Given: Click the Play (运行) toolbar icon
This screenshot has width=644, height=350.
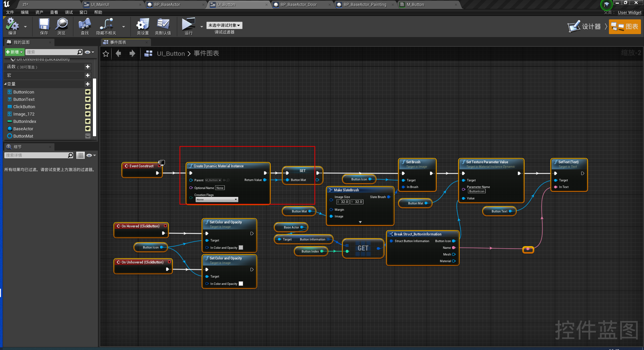Looking at the screenshot, I should coord(188,24).
